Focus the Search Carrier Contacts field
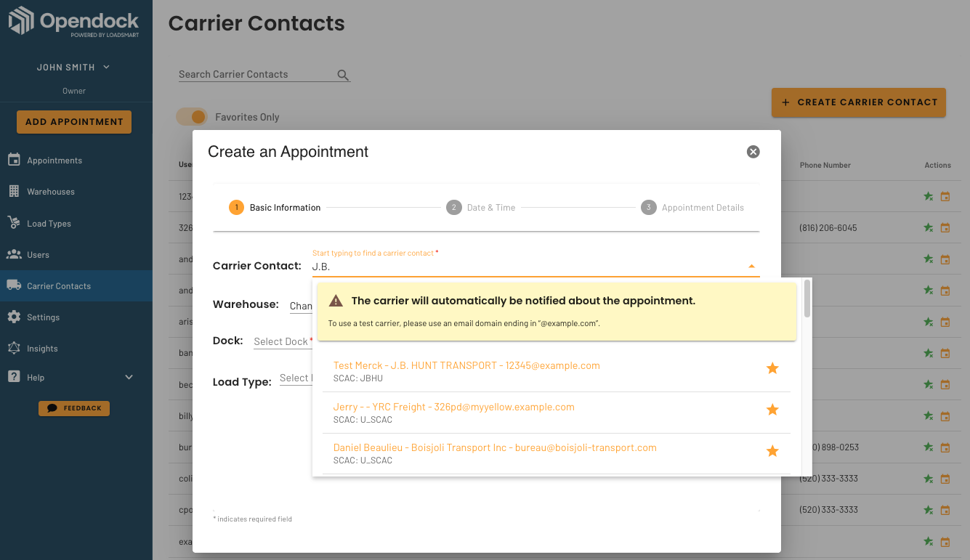 tap(256, 74)
